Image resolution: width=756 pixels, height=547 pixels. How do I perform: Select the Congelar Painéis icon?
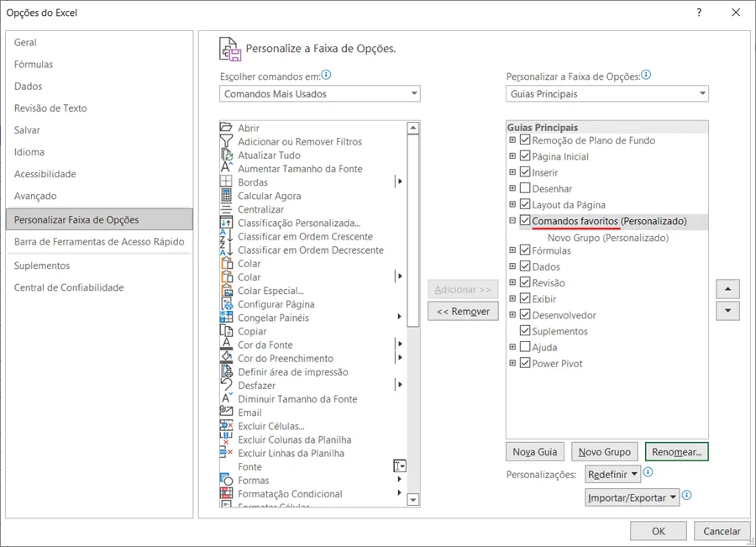(x=226, y=318)
